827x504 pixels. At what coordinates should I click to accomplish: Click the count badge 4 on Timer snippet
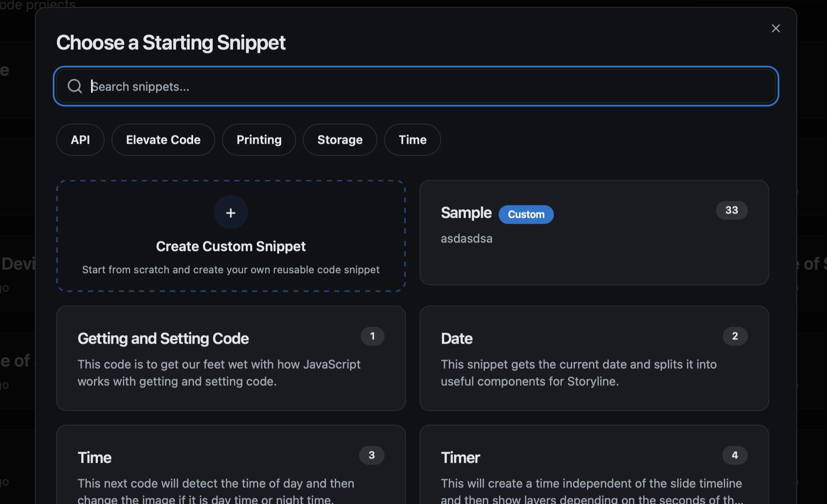coord(735,455)
